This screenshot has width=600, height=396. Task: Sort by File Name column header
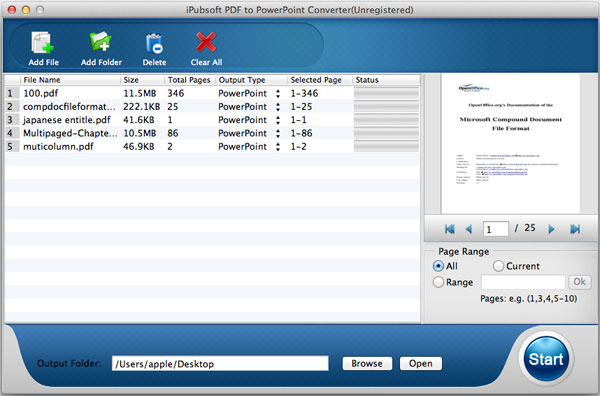point(70,80)
